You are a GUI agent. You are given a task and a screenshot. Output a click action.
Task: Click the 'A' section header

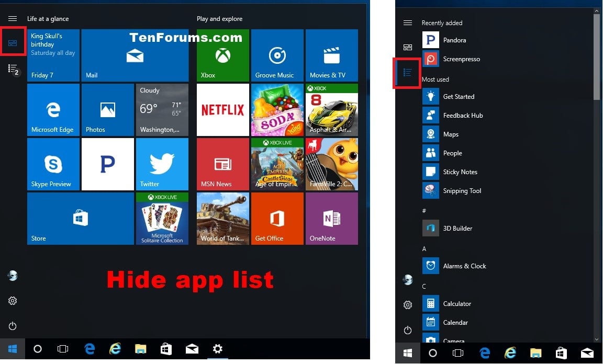(x=424, y=248)
